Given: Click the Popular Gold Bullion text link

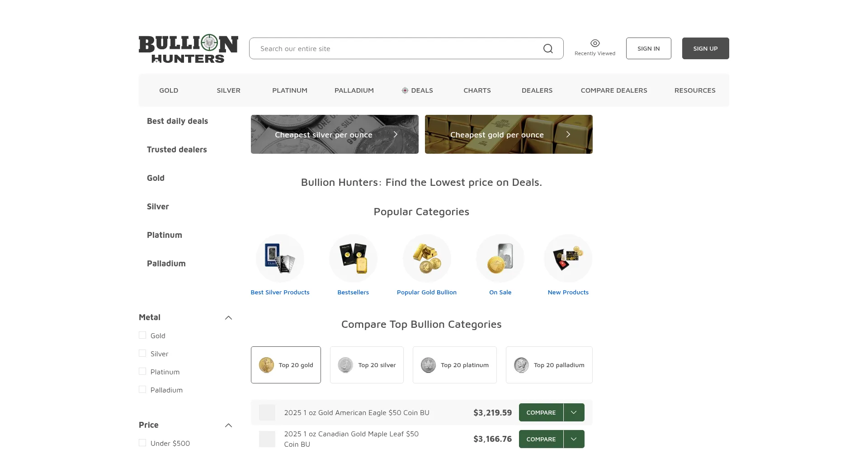Looking at the screenshot, I should pos(427,293).
